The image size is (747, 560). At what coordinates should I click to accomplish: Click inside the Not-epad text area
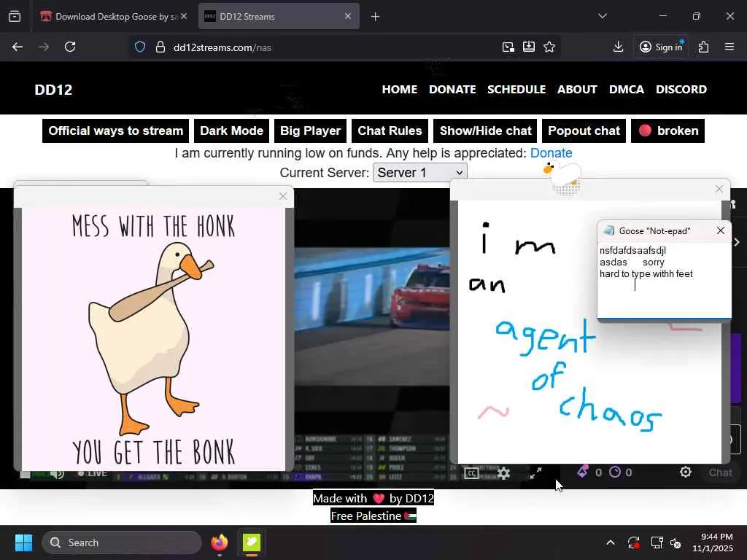click(x=664, y=280)
